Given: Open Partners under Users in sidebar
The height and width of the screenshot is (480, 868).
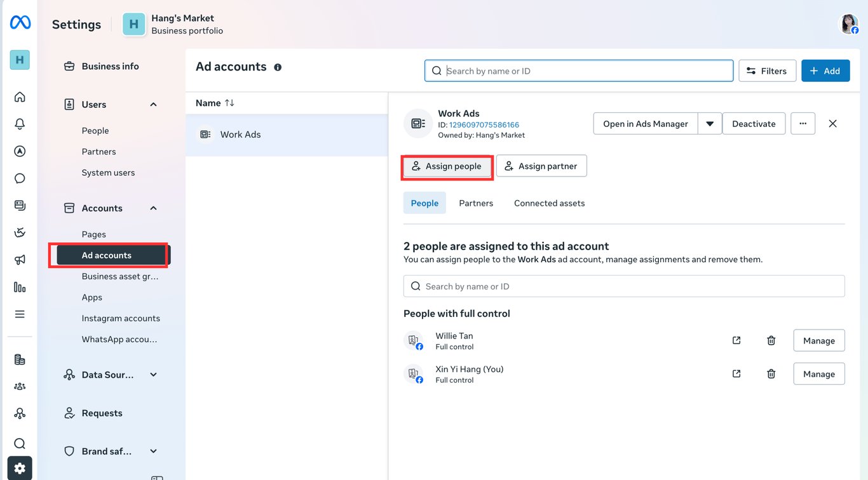Looking at the screenshot, I should [x=98, y=152].
